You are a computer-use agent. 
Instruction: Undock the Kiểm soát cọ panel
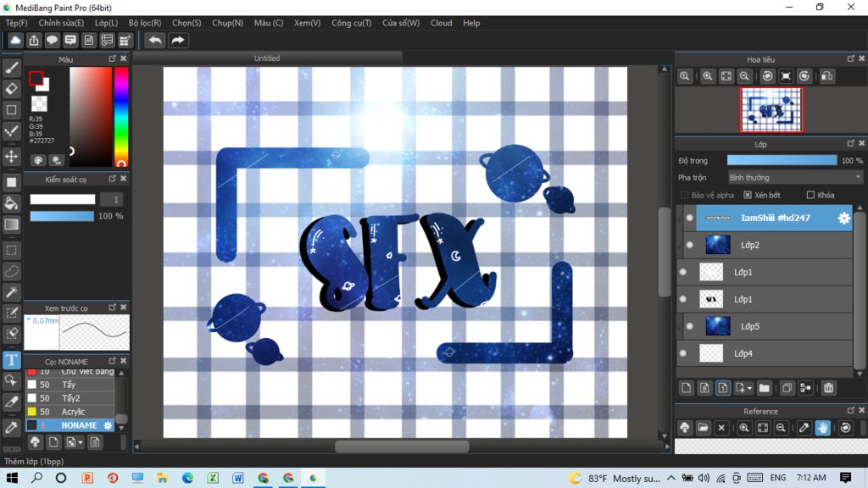(x=113, y=179)
